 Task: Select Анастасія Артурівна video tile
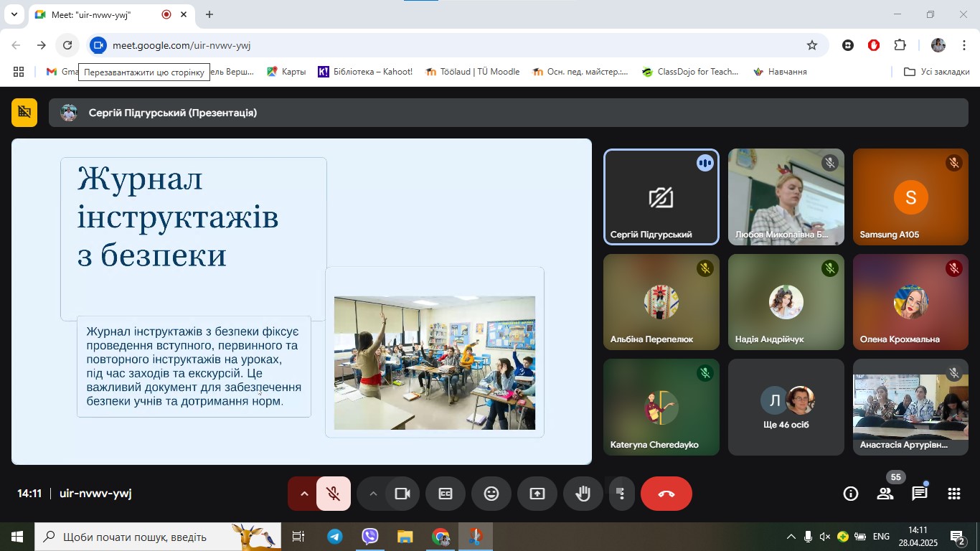click(910, 407)
